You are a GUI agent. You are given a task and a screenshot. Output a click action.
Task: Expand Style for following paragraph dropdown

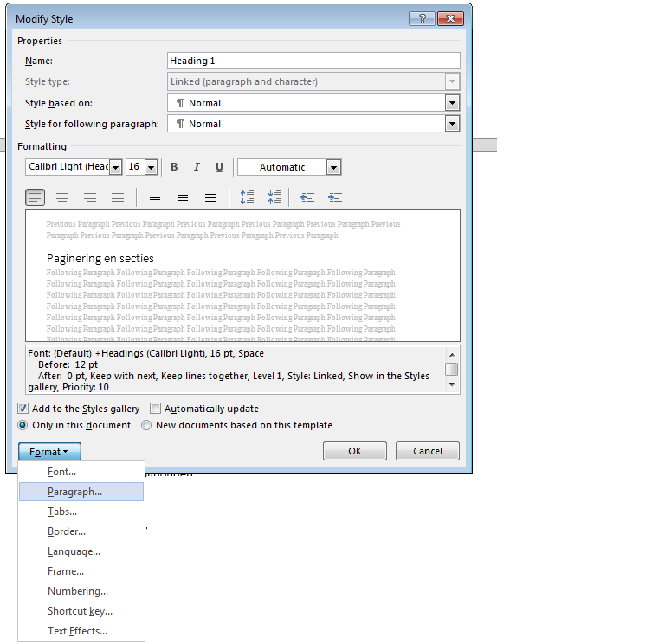[x=451, y=124]
